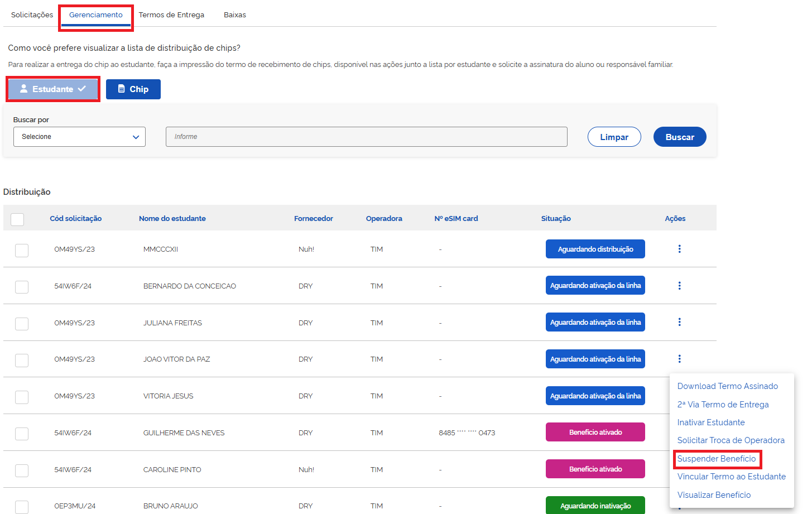The width and height of the screenshot is (812, 514).
Task: Tick the checkbox for Guilherme das Neves
Action: click(22, 434)
